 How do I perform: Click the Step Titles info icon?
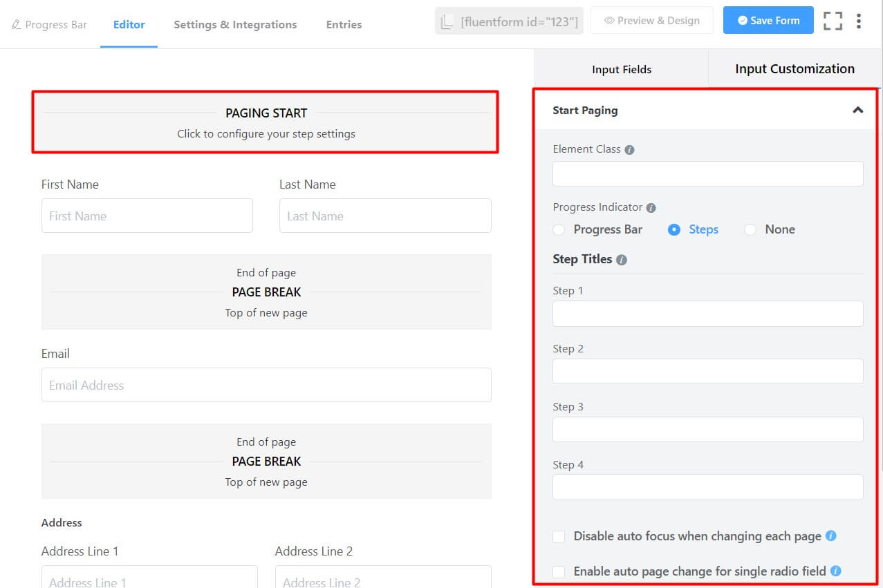[620, 259]
